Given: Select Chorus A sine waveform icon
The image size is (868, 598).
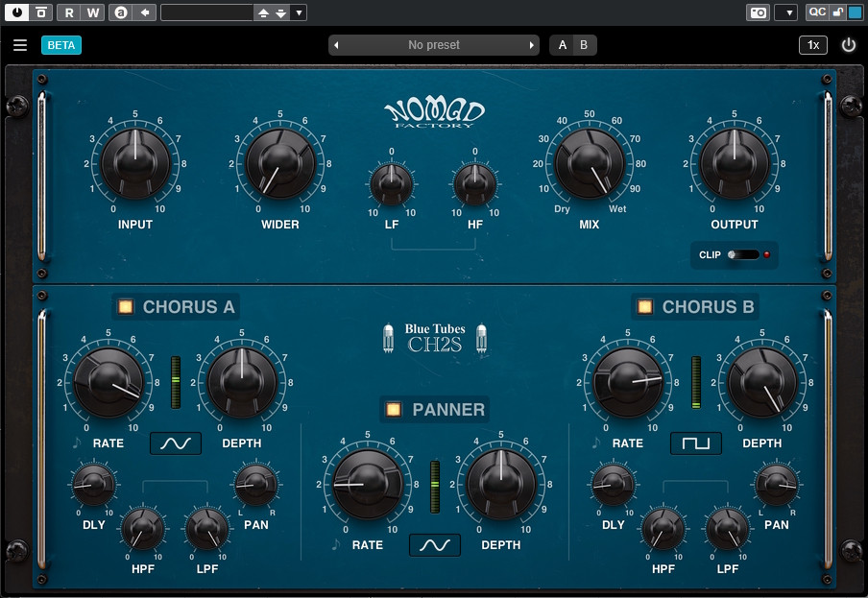Looking at the screenshot, I should point(175,443).
